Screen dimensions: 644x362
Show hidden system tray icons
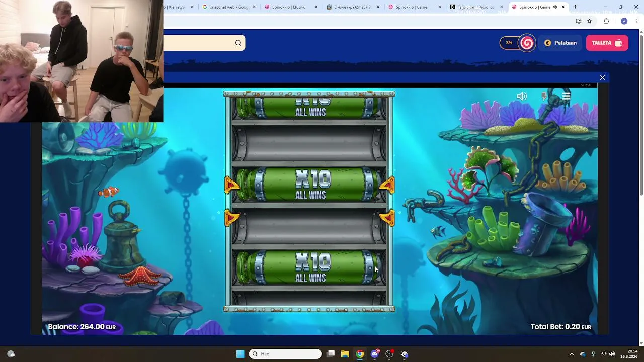572,354
